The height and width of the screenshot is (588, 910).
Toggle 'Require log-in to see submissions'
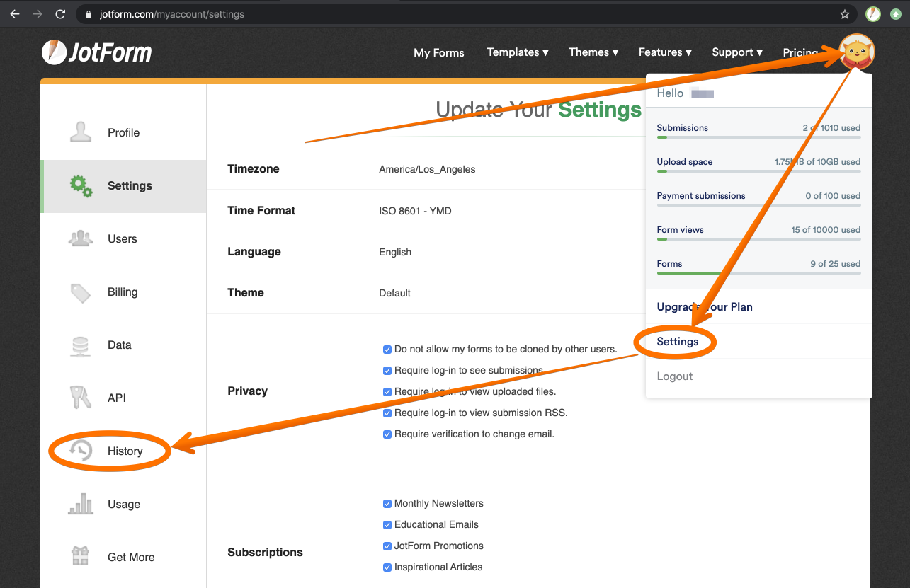[x=387, y=371]
